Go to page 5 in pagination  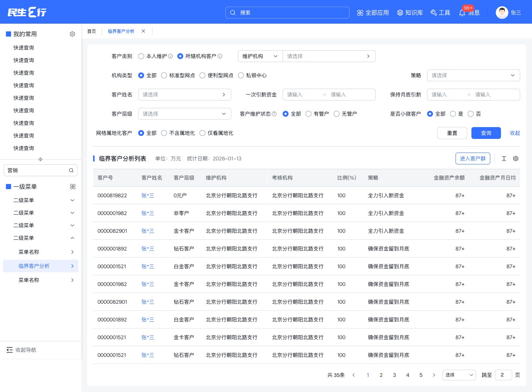(421, 375)
